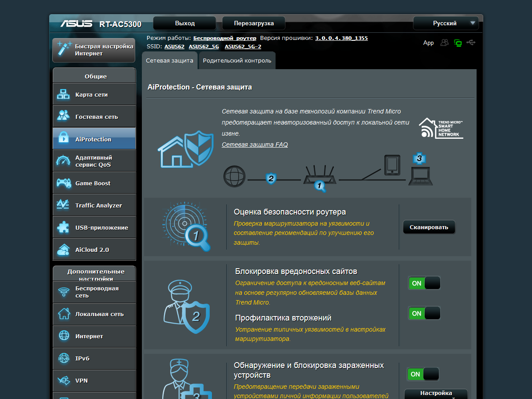532x399 pixels.
Task: Click the radar scan icon numbered 1
Action: click(x=185, y=226)
